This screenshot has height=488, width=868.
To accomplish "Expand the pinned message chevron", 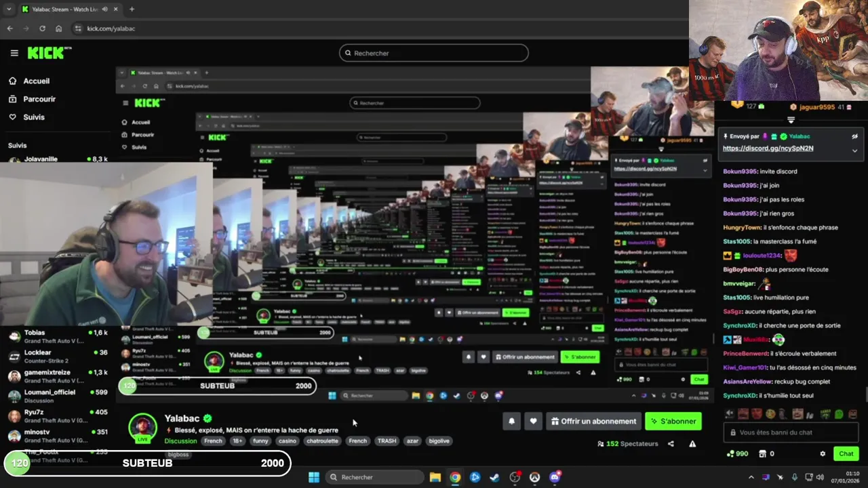I will (x=854, y=150).
